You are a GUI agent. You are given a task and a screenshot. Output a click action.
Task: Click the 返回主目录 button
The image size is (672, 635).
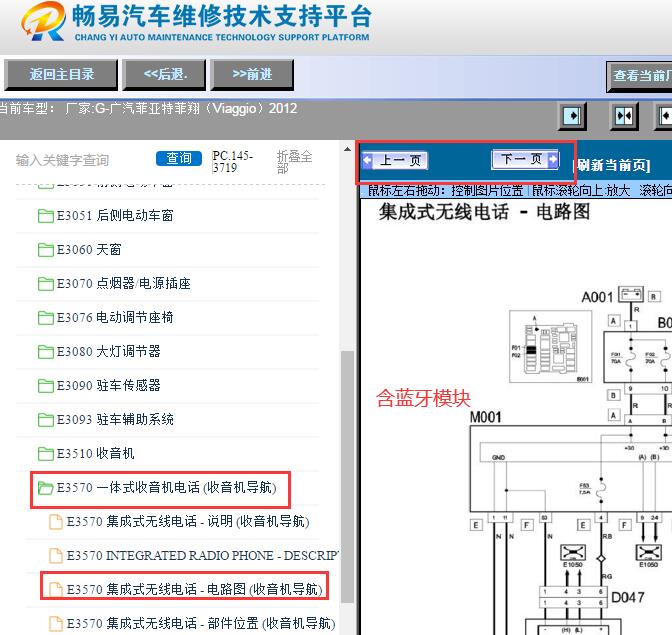[61, 75]
